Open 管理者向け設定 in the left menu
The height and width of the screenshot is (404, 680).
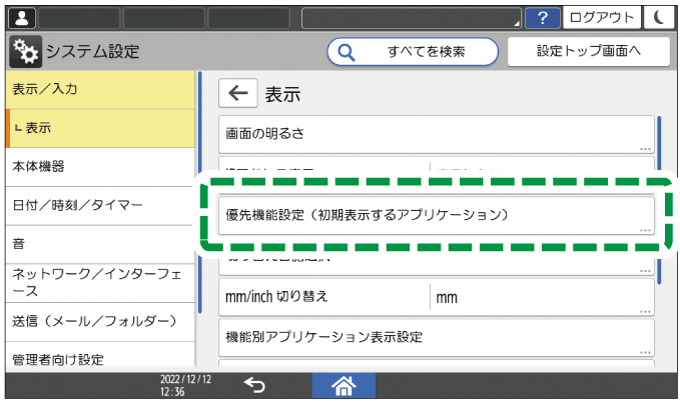tap(100, 357)
